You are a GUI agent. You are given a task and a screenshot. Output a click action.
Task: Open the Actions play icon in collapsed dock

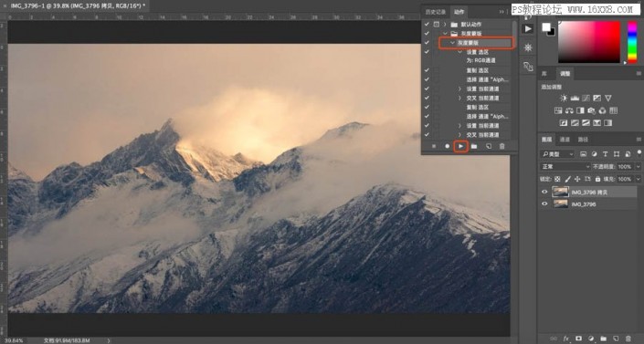pyautogui.click(x=528, y=29)
